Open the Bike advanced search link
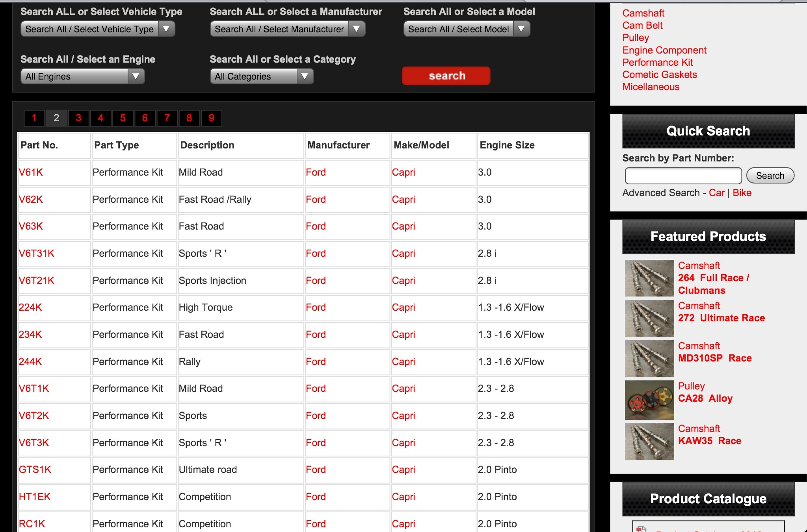This screenshot has width=807, height=532. (x=742, y=193)
